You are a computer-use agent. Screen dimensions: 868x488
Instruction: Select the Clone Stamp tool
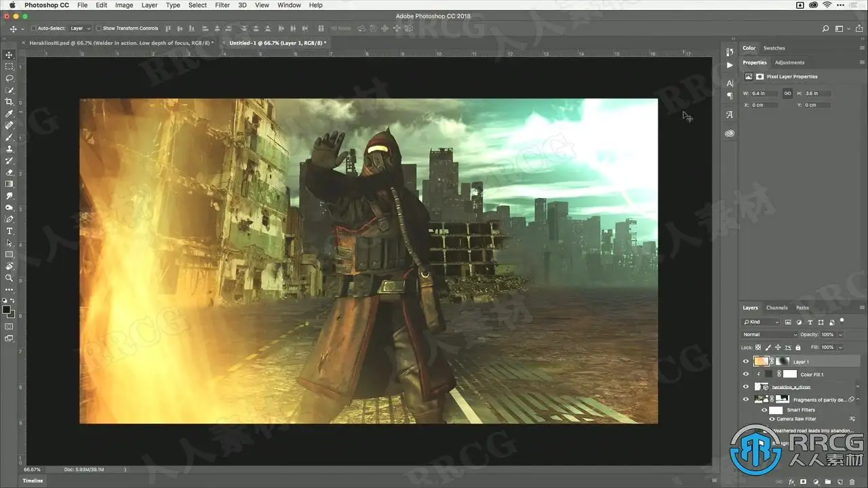9,148
